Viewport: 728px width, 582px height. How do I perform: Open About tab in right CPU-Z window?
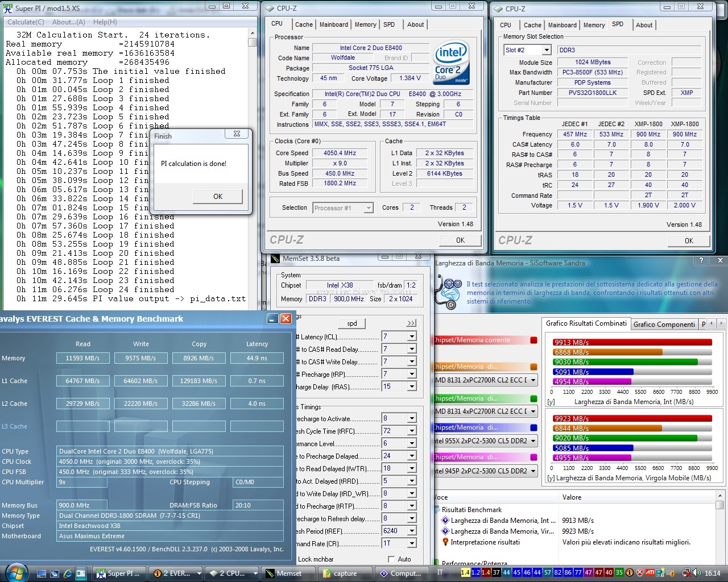644,25
